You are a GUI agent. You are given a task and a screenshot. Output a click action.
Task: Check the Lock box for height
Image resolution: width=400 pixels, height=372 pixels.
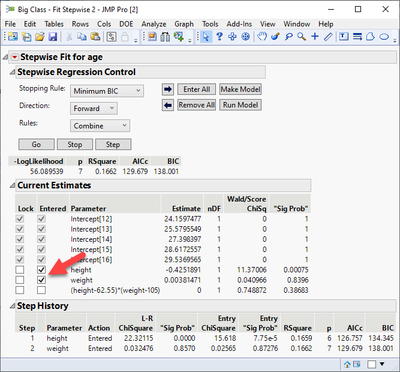click(20, 270)
